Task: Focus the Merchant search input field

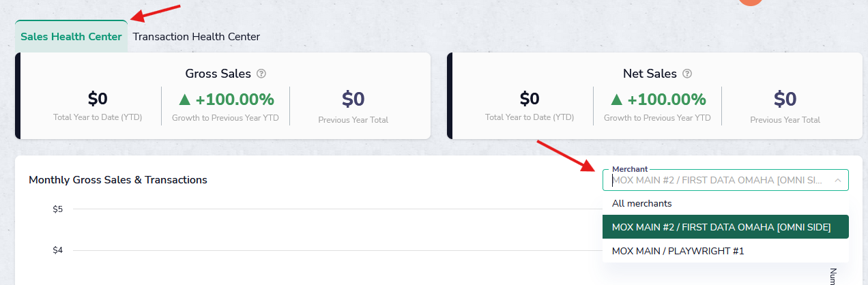Action: (x=717, y=180)
